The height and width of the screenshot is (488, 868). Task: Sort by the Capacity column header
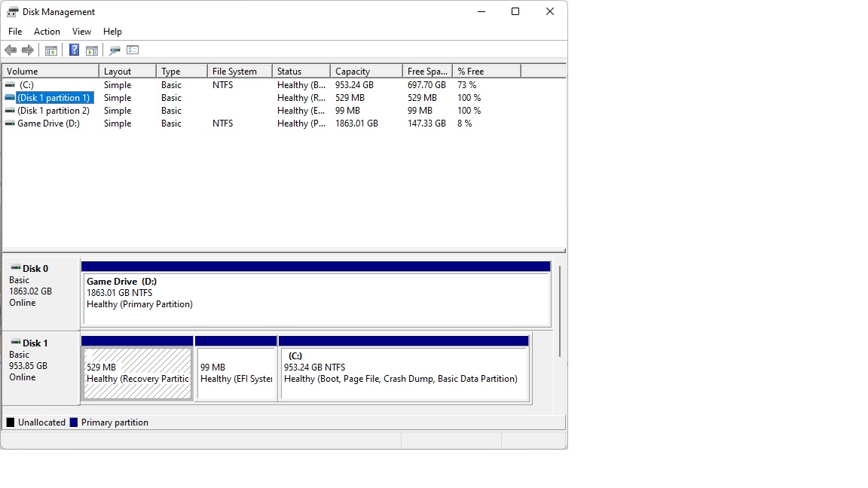366,72
